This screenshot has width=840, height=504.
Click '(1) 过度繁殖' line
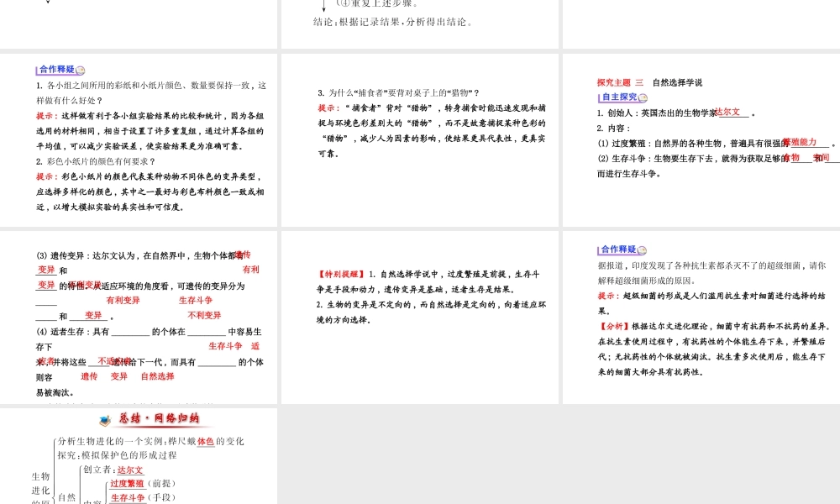point(717,144)
